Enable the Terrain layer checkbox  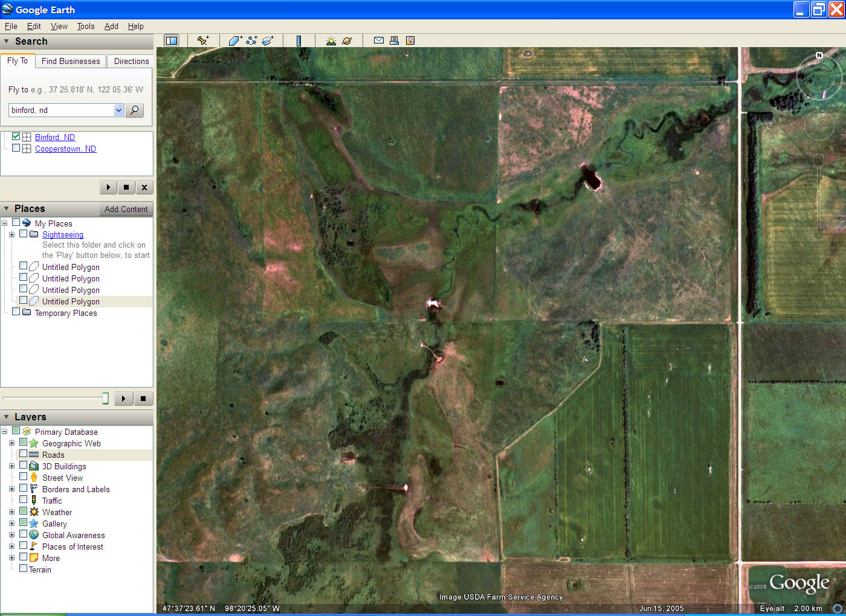point(24,568)
